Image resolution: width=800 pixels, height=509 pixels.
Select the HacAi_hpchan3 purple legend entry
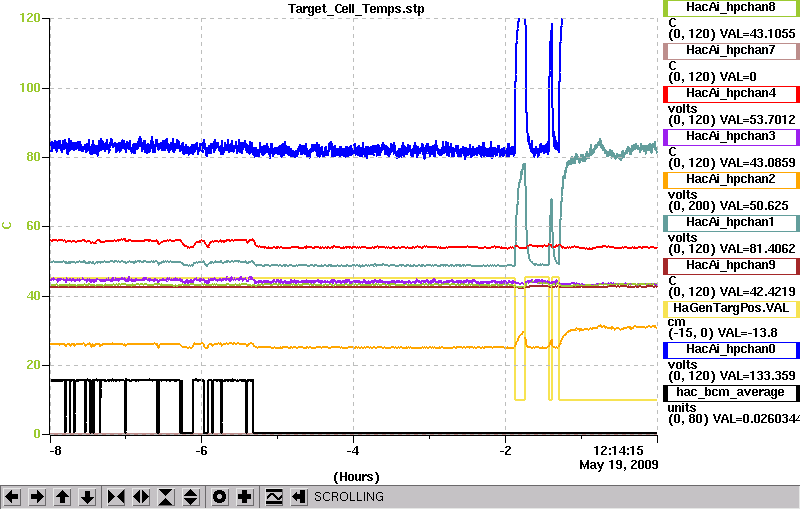click(731, 137)
